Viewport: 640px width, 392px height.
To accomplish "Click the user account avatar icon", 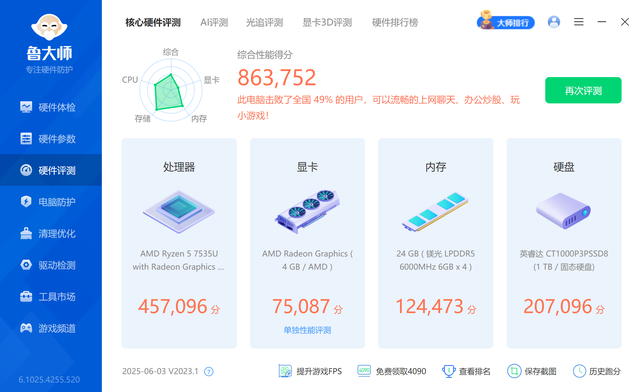I will point(554,22).
